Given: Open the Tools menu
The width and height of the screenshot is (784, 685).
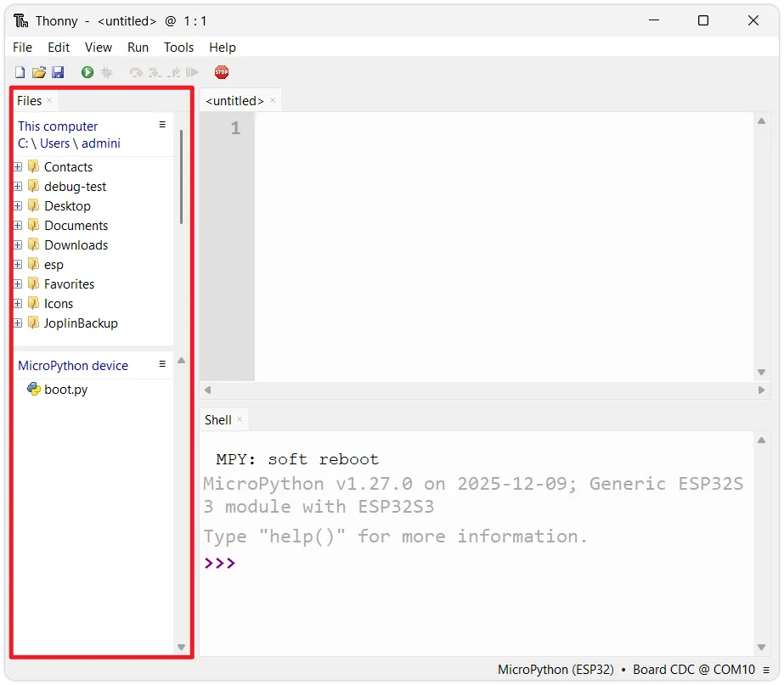Looking at the screenshot, I should coord(178,48).
